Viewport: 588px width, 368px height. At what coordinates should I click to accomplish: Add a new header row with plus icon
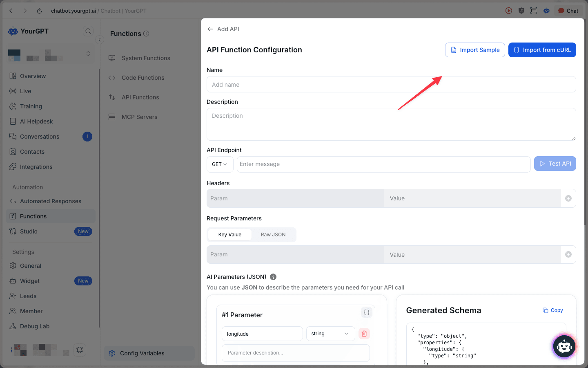coord(568,198)
